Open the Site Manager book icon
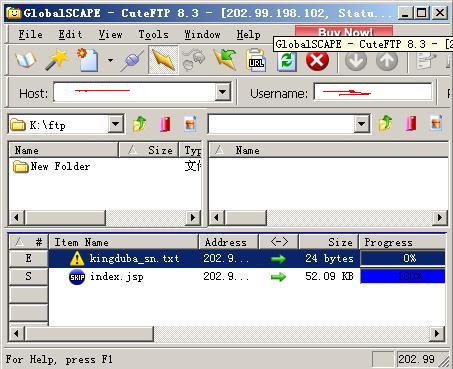The image size is (453, 369). tap(26, 60)
